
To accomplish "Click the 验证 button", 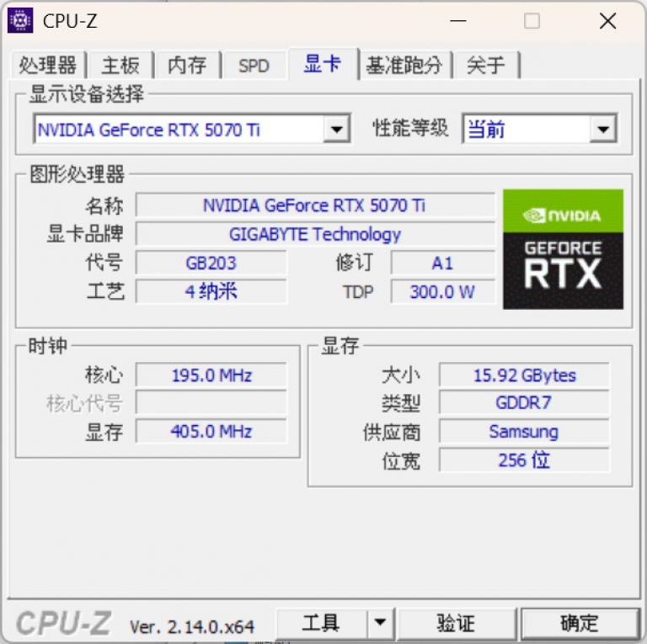I will click(457, 623).
